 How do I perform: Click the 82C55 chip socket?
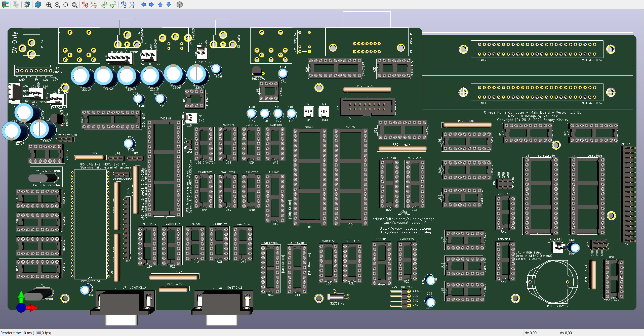(x=350, y=177)
